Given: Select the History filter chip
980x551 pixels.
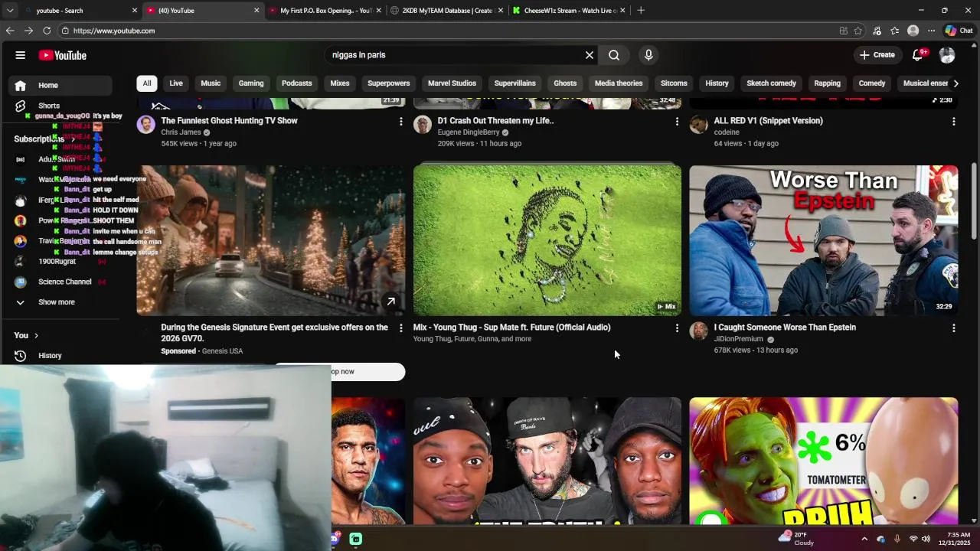Looking at the screenshot, I should (717, 83).
